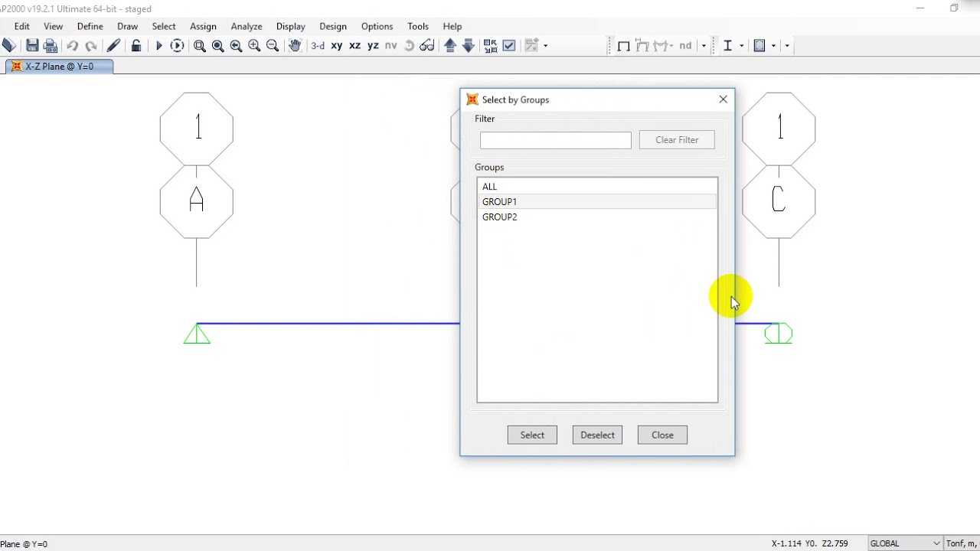Select the Pan hand tool
The width and height of the screenshot is (980, 551).
295,46
